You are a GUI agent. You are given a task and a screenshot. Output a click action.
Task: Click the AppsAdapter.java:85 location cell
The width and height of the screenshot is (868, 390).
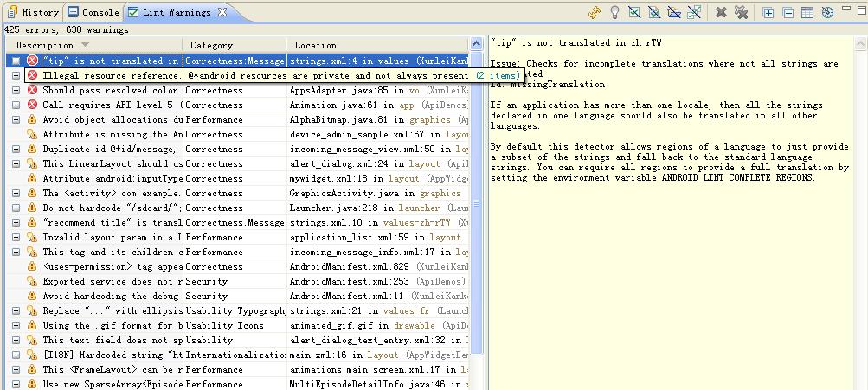(x=378, y=90)
